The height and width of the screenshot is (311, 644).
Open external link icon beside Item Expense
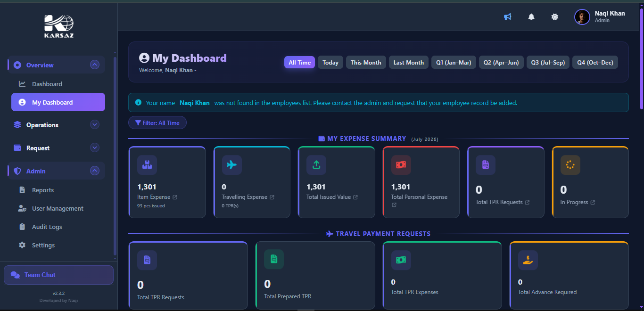pos(175,197)
